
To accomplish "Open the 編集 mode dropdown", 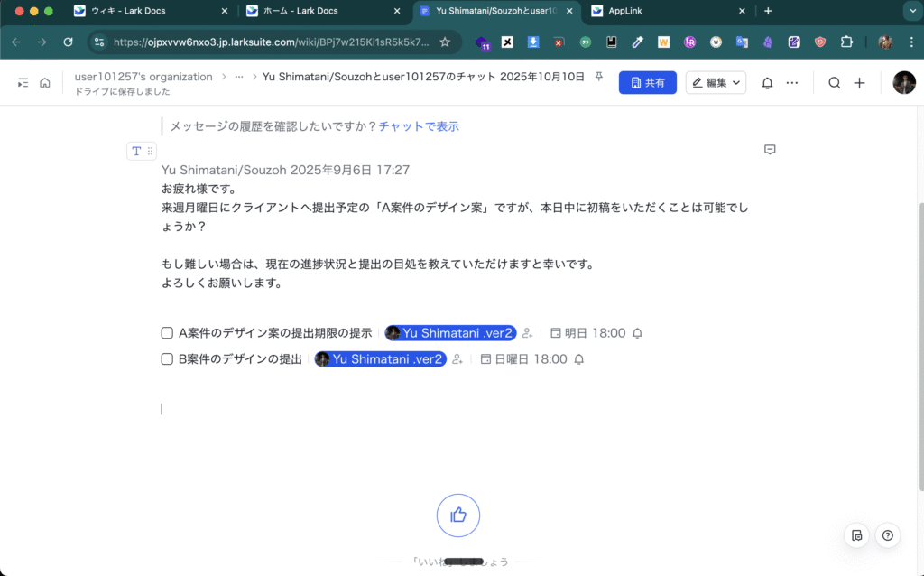I will pos(716,83).
